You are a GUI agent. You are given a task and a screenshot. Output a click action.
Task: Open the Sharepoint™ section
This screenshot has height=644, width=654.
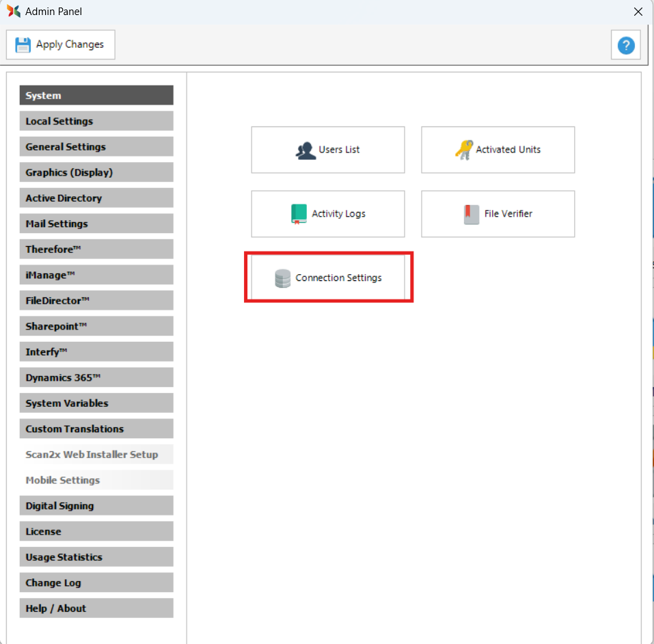coord(96,326)
